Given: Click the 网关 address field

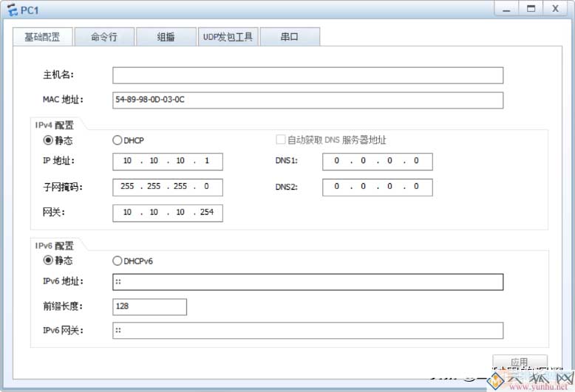Looking at the screenshot, I should tap(168, 213).
